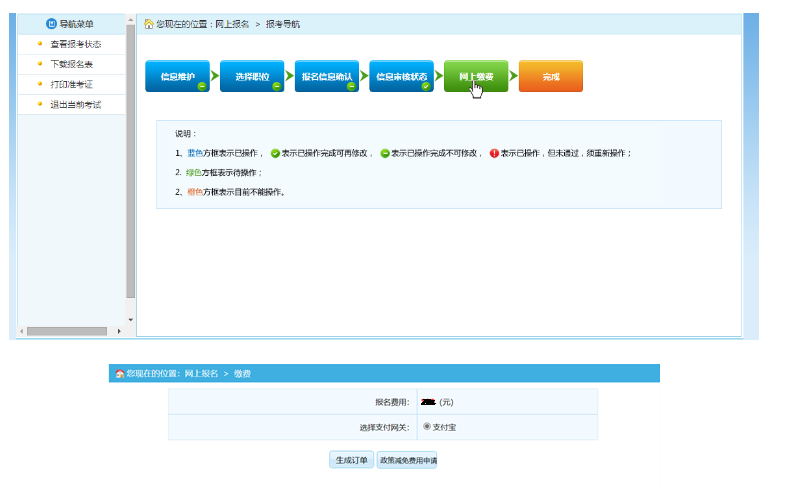Select the 支付宝 payment radio button

coord(427,426)
